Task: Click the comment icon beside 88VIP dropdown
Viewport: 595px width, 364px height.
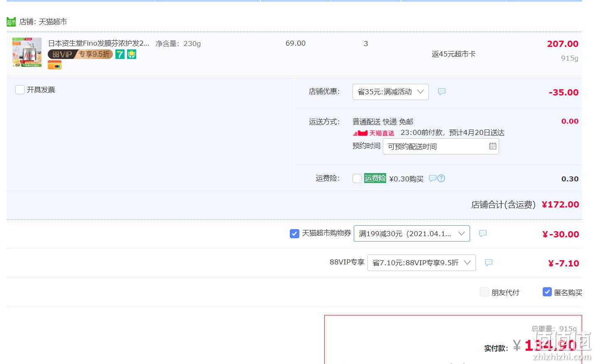Action: (x=489, y=262)
